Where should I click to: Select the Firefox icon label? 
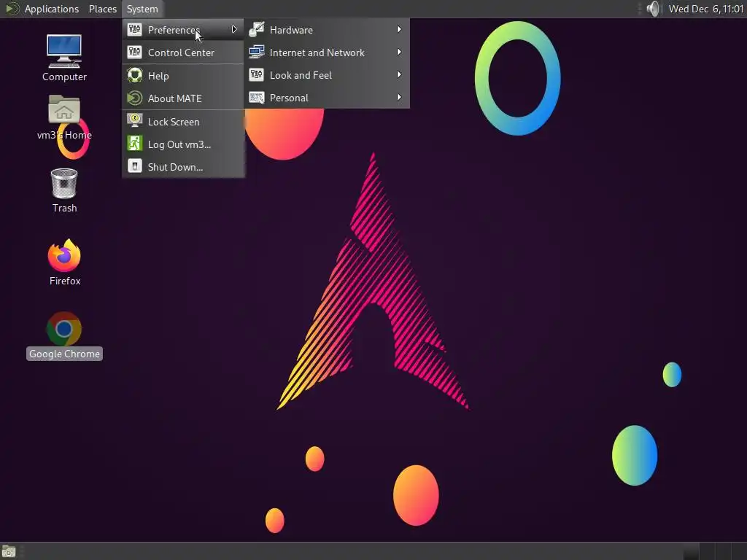65,281
